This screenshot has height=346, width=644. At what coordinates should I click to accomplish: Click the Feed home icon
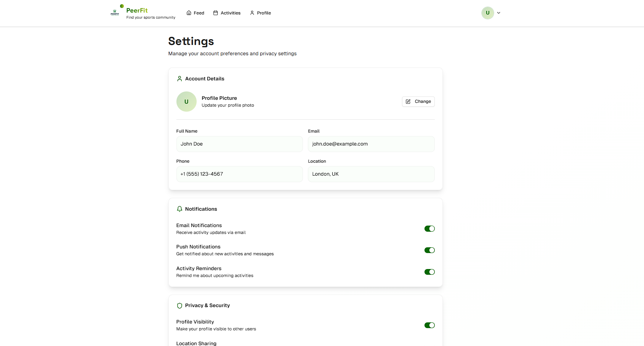pos(189,13)
